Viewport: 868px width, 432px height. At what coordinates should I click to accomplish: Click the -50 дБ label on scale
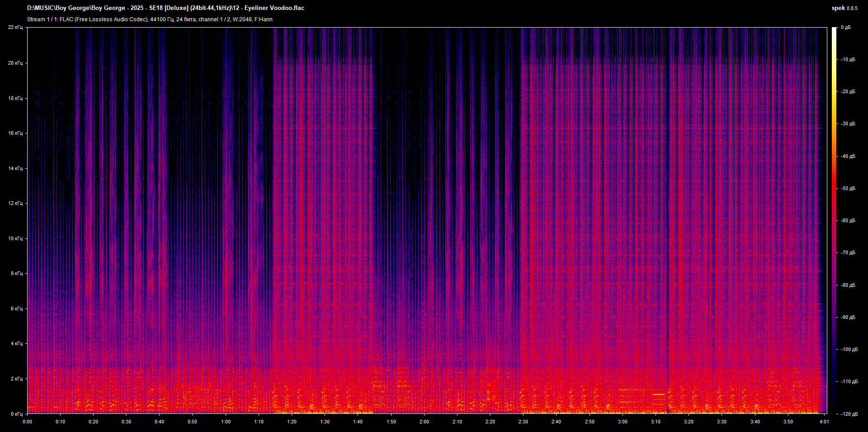pos(847,188)
